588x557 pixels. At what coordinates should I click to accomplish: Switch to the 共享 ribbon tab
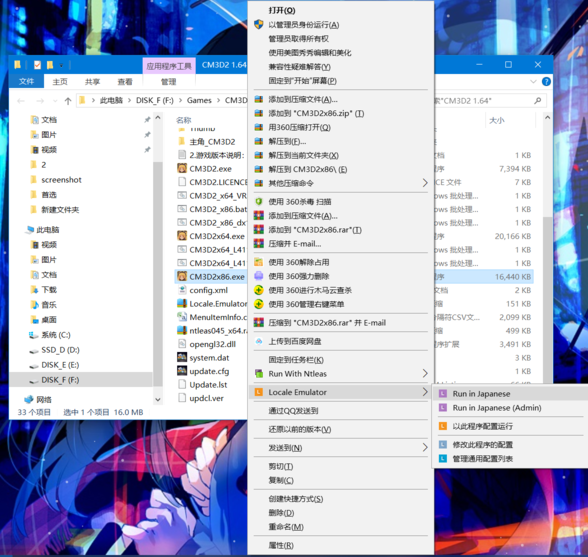(92, 82)
